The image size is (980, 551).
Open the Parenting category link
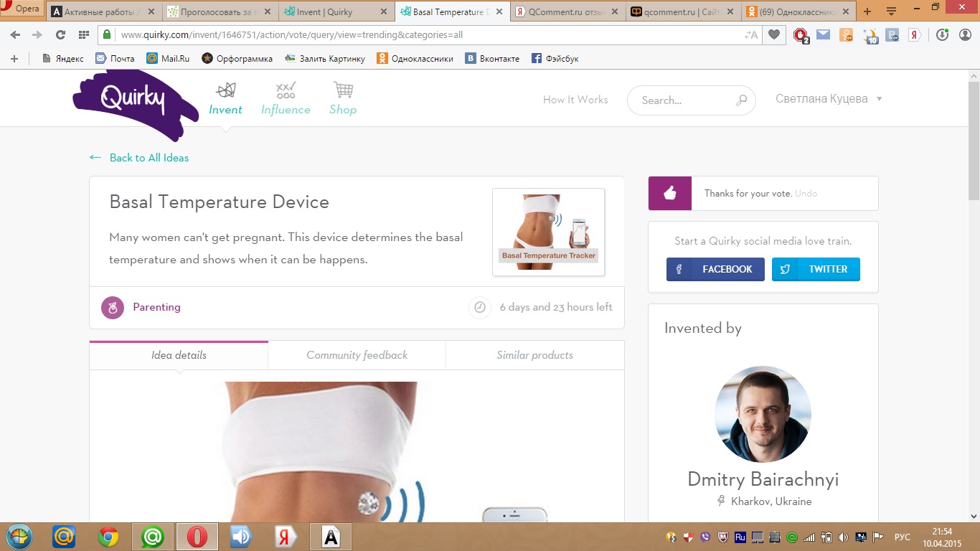pyautogui.click(x=156, y=307)
